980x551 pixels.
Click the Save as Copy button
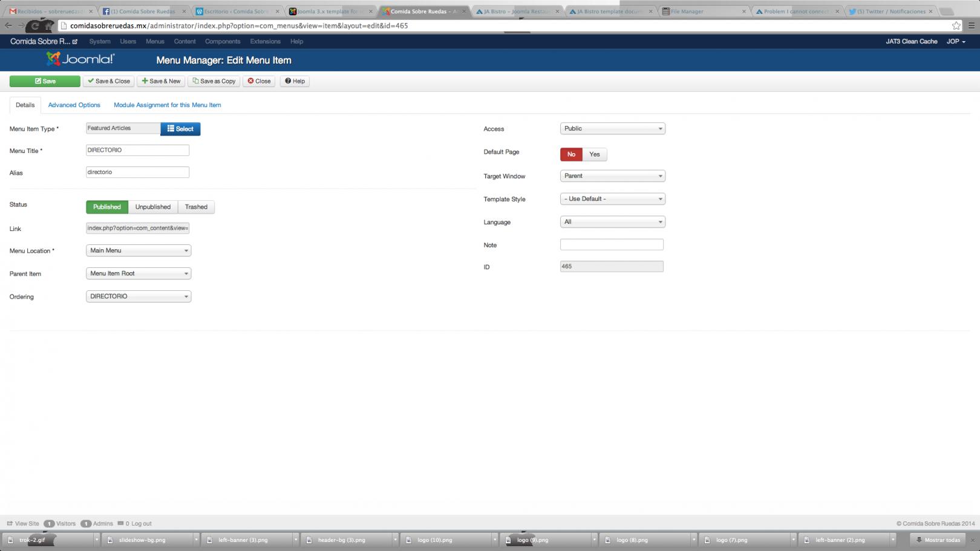(x=214, y=81)
